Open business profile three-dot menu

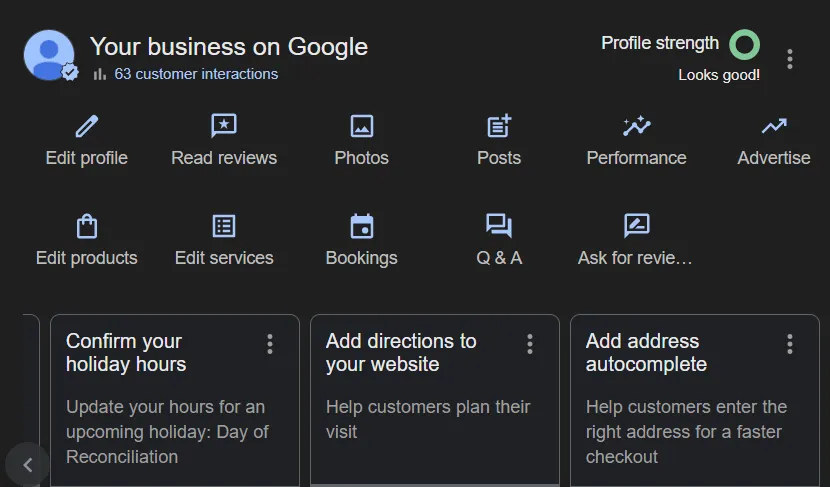pos(790,59)
